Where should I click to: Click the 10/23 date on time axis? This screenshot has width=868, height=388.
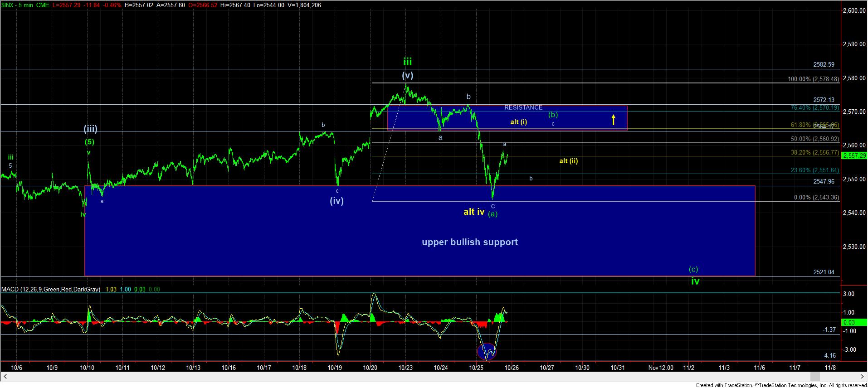tap(405, 368)
